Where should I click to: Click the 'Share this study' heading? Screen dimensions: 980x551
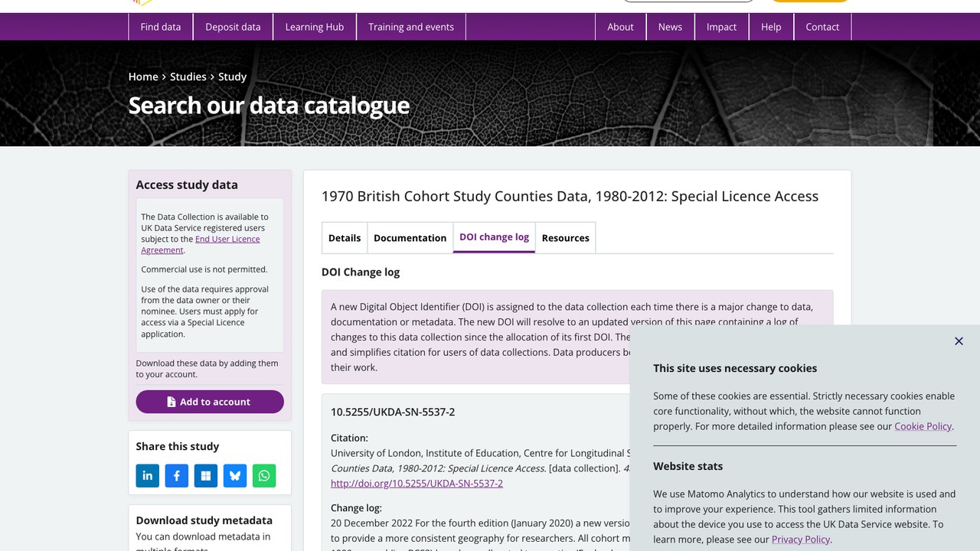click(x=178, y=446)
